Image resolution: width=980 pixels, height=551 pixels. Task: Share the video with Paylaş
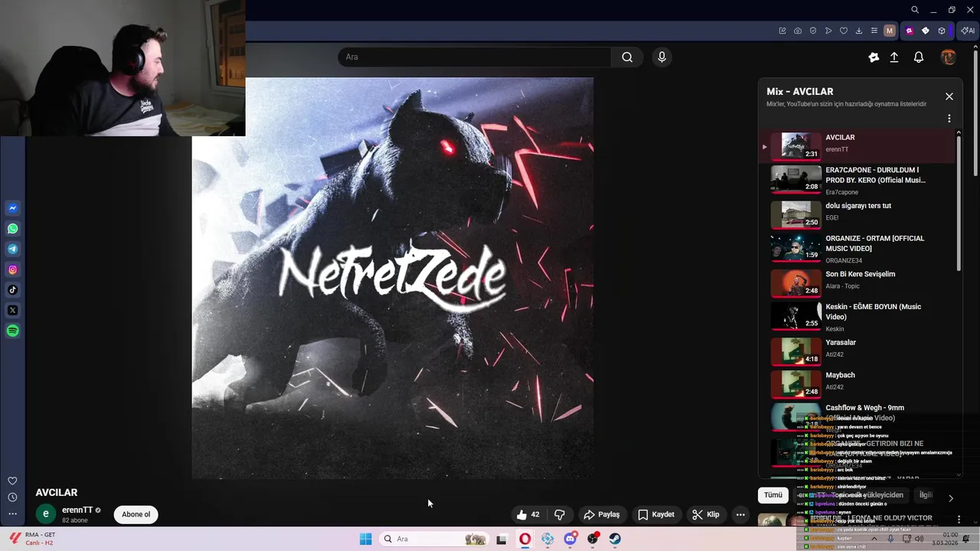point(601,514)
